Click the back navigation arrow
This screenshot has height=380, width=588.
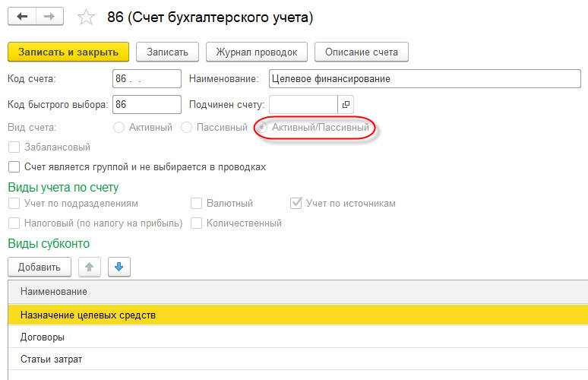click(22, 17)
